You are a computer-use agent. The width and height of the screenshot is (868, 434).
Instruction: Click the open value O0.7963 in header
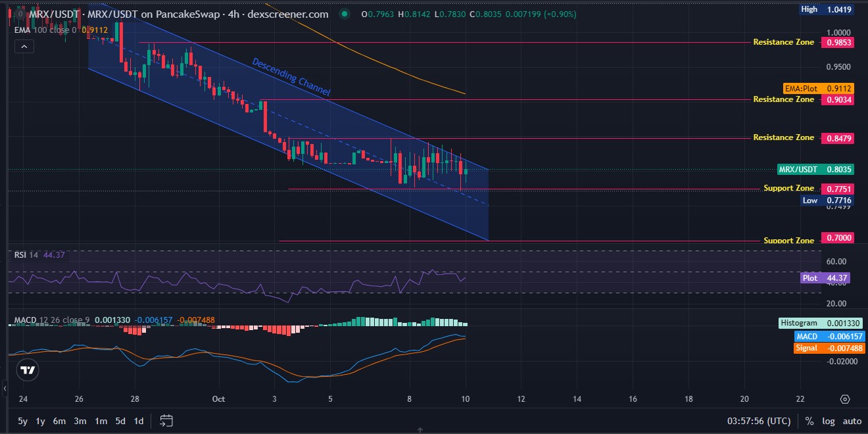pos(379,14)
